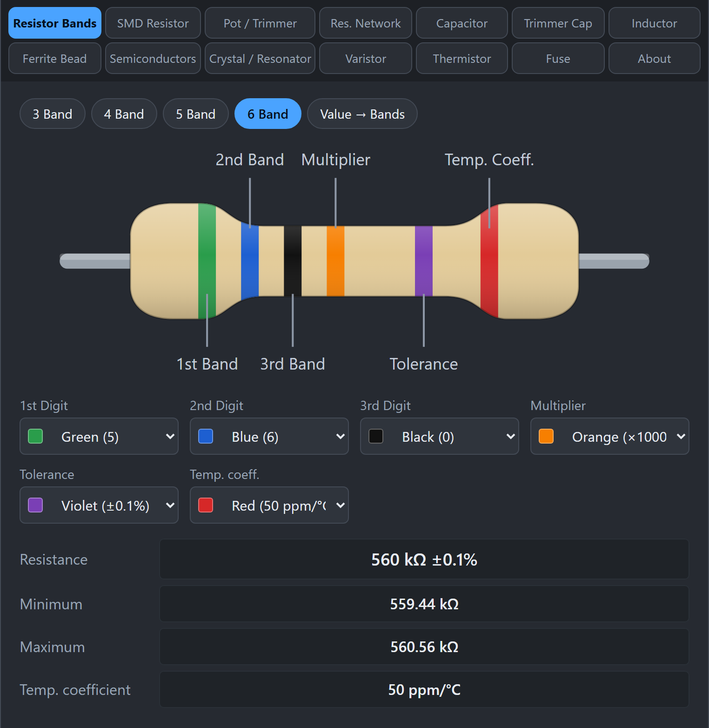This screenshot has width=709, height=728.
Task: Open the Multiplier dropdown showing Orange
Action: (x=610, y=436)
